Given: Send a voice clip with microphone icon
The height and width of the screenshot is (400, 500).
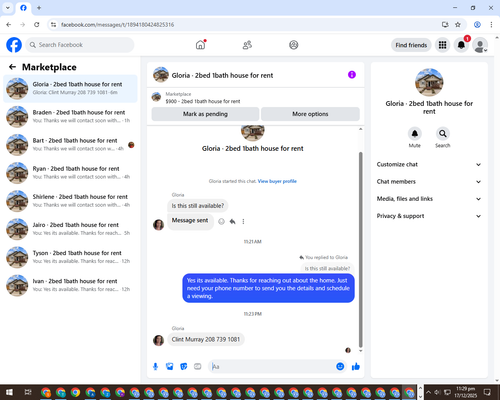Looking at the screenshot, I should (x=155, y=367).
